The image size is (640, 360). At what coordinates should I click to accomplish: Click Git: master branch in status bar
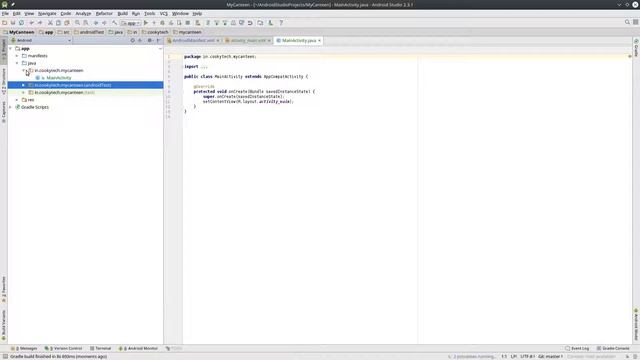tap(550, 357)
